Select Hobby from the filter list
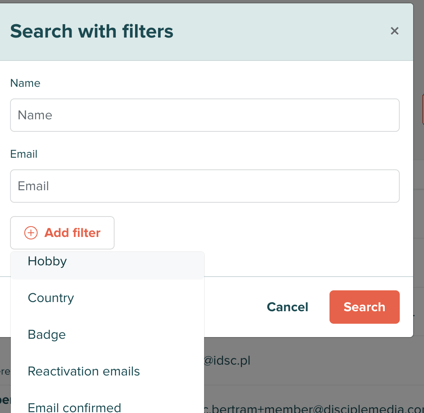 (x=107, y=265)
